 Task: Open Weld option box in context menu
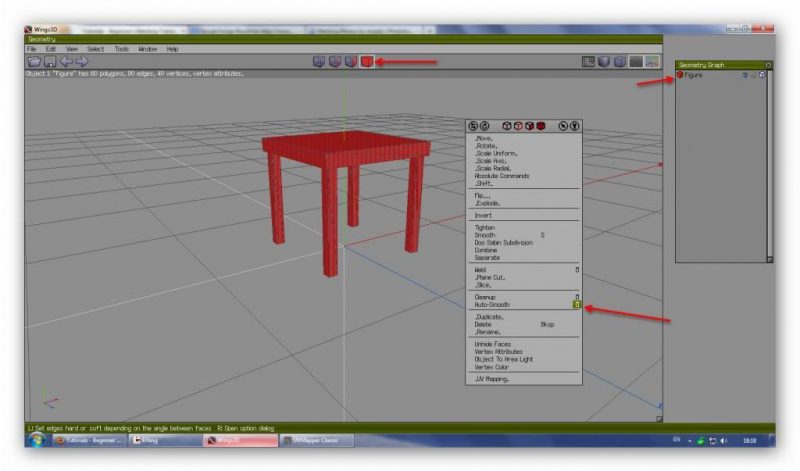pos(577,269)
